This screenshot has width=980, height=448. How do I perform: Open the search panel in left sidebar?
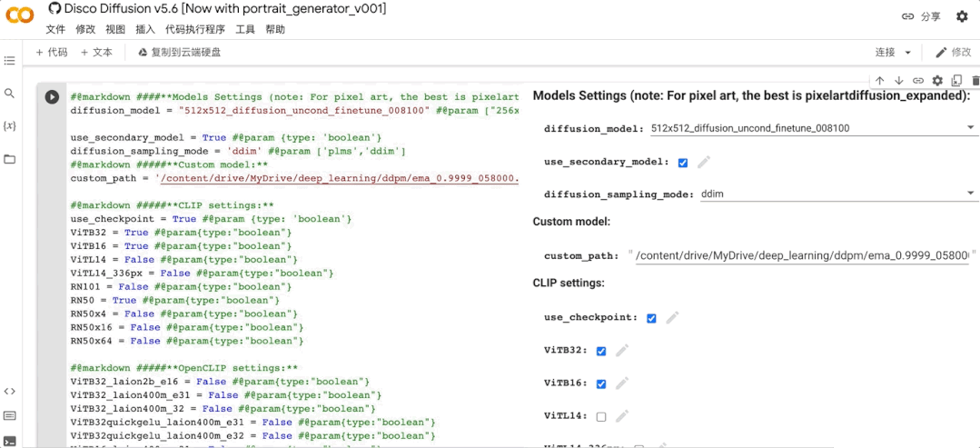[10, 94]
